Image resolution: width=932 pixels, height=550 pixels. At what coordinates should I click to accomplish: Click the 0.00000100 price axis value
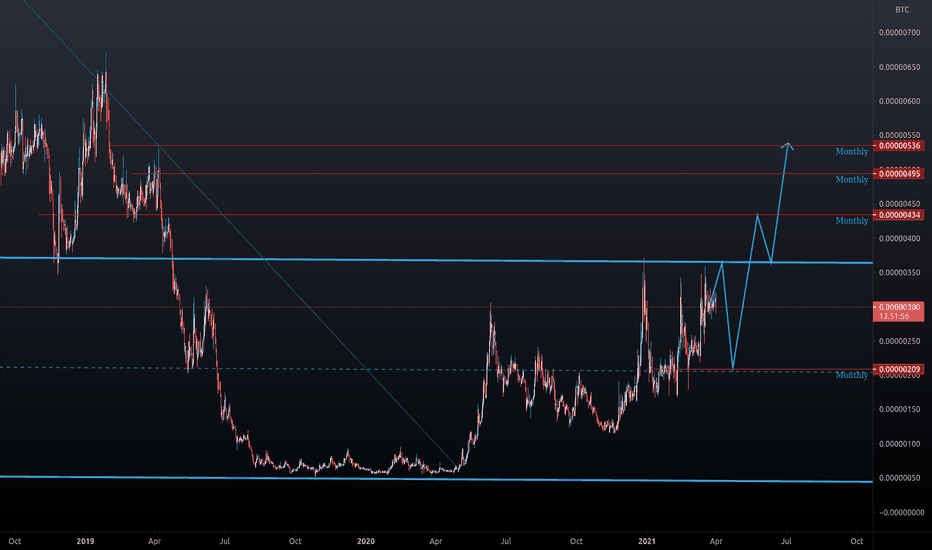click(x=899, y=444)
